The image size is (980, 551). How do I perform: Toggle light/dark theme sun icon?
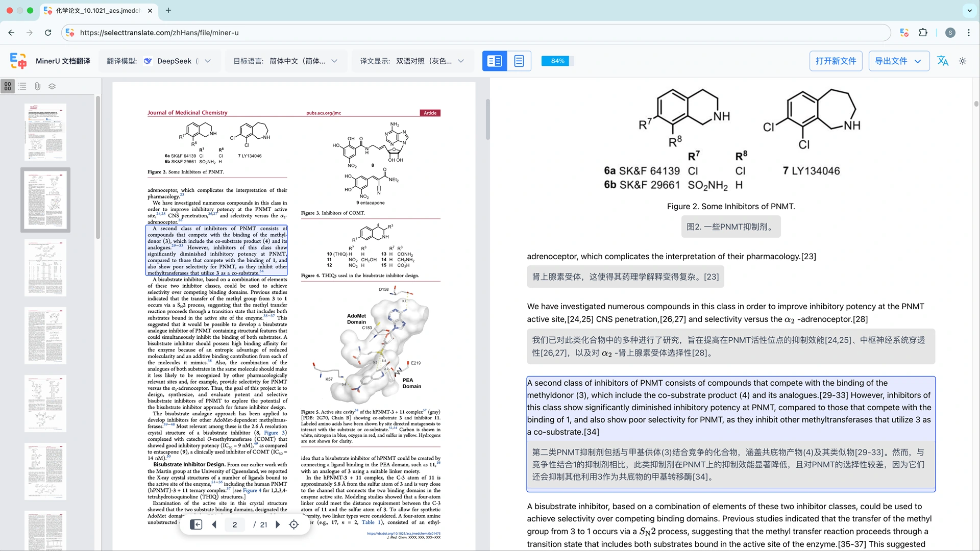click(963, 61)
